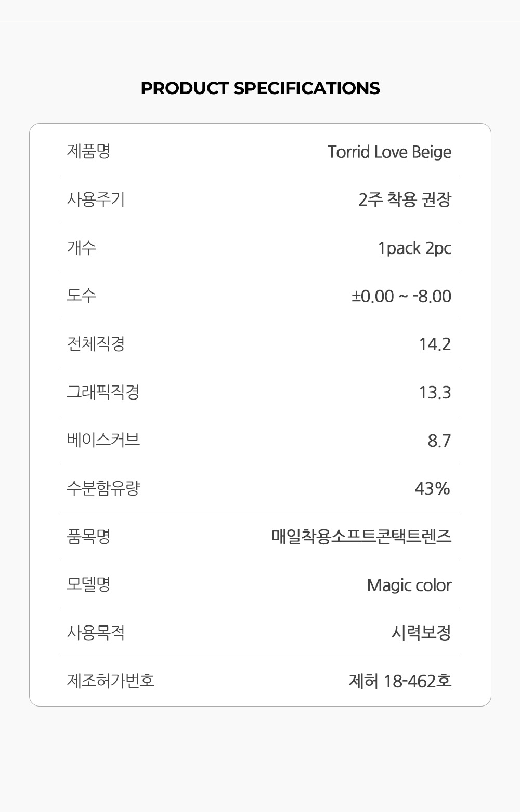
Task: Click the 13.3 graphic diameter value
Action: 435,392
